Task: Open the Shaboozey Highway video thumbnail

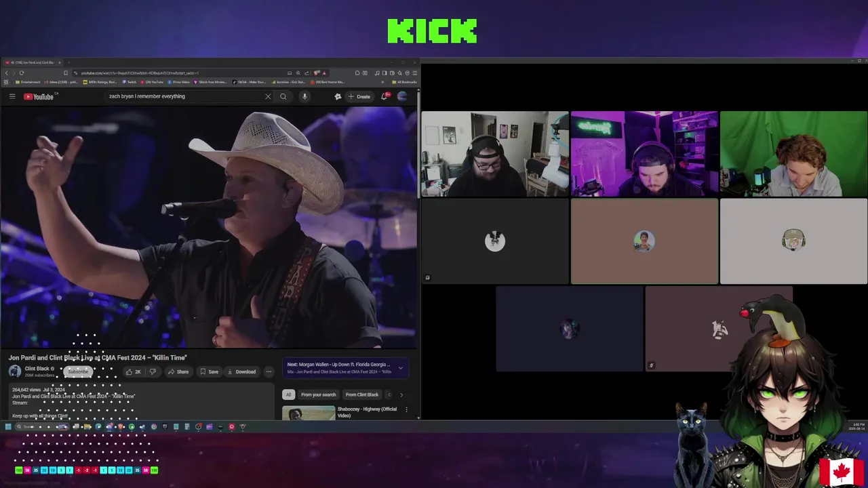Action: pos(309,413)
